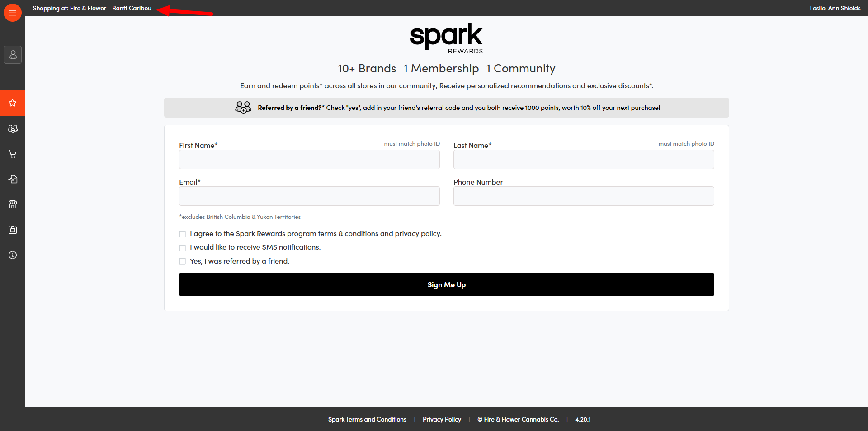
Task: Open the info circle sidebar icon
Action: 13,255
